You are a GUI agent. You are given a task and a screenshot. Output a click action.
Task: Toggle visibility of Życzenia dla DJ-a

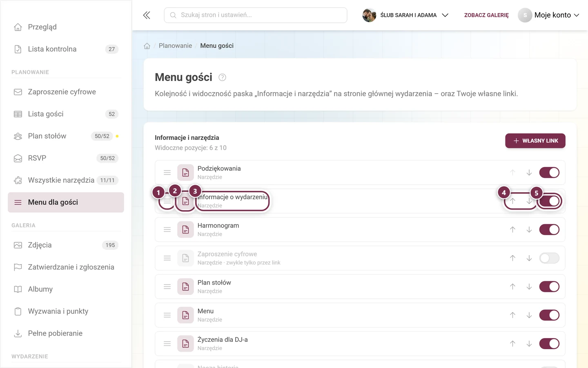(549, 344)
